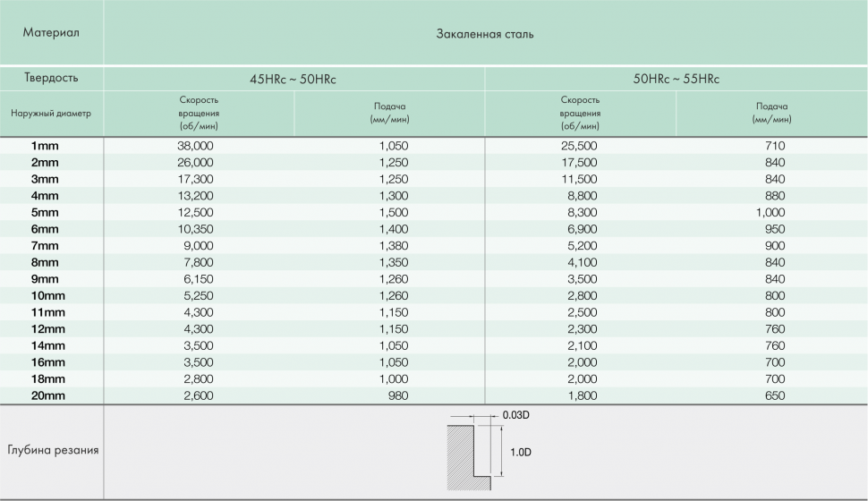This screenshot has height=501, width=868.
Task: Select the 1mm diameter row label
Action: point(45,146)
